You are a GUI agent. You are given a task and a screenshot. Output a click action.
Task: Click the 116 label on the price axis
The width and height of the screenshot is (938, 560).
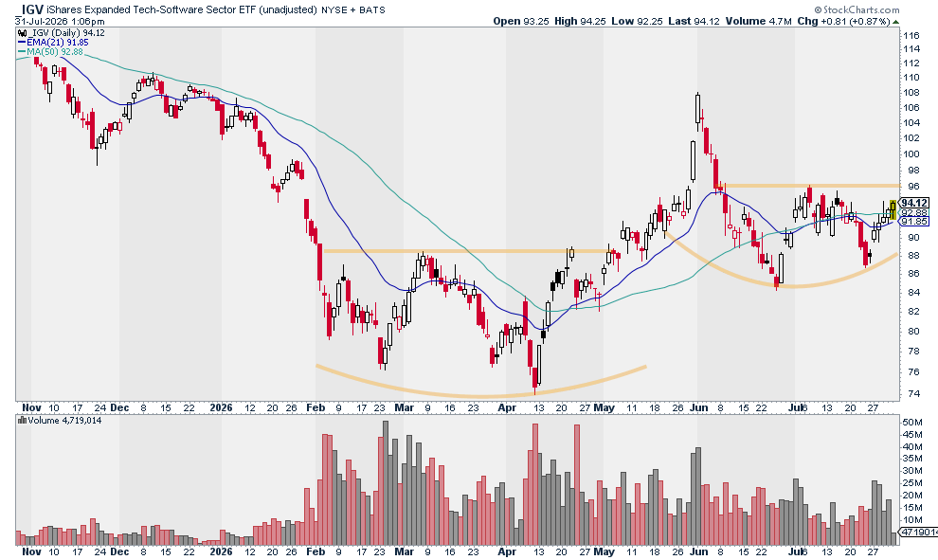coord(911,35)
